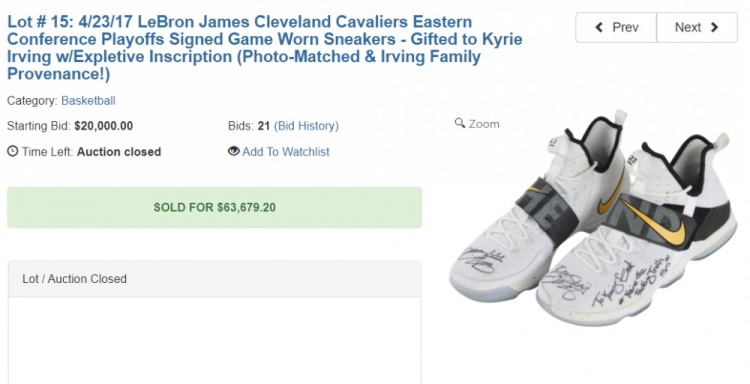Click the $20,000.00 starting bid amount
The height and width of the screenshot is (384, 750).
click(x=104, y=126)
